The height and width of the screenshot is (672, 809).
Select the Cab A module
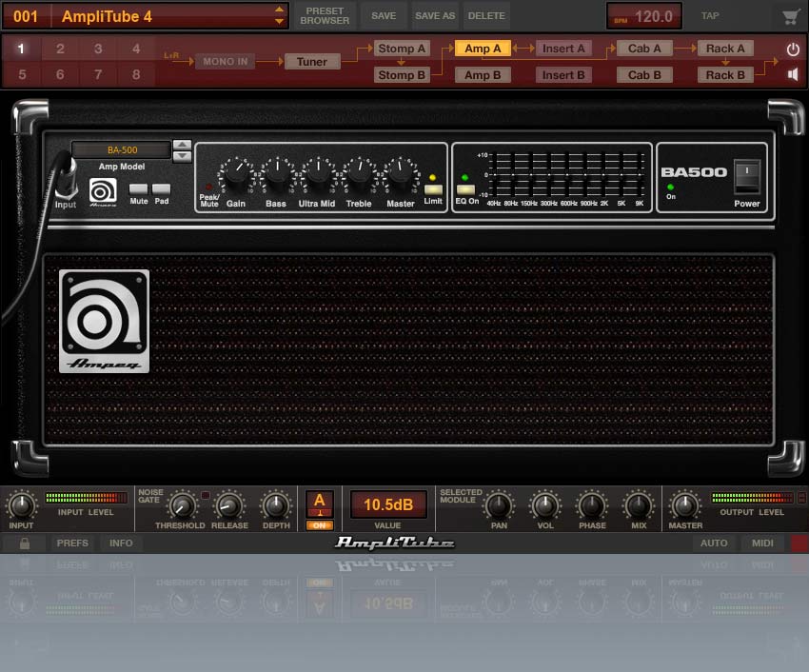pos(644,49)
